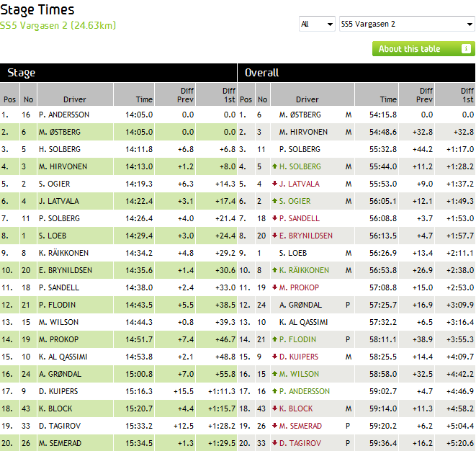Viewport: 476px width, 451px height.
Task: Click red down arrow beside M. SEMERAD overall
Action: click(x=275, y=426)
